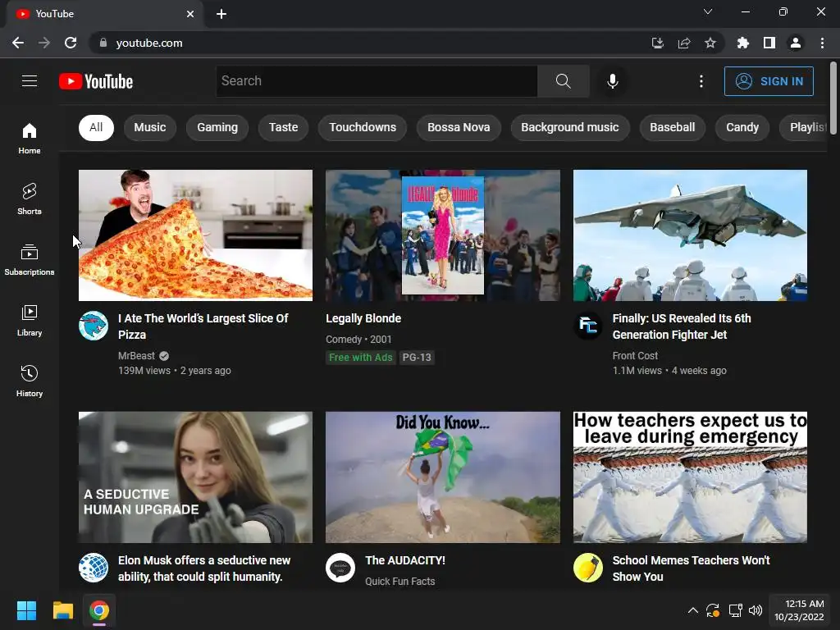This screenshot has width=840, height=630.
Task: Open Shorts in the sidebar
Action: pyautogui.click(x=30, y=199)
